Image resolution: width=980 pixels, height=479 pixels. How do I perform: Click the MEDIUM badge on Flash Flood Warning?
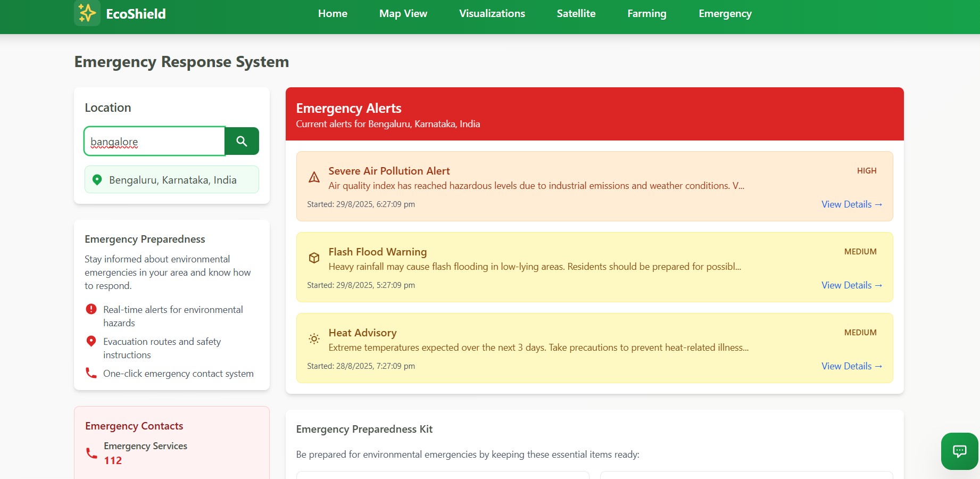tap(860, 252)
